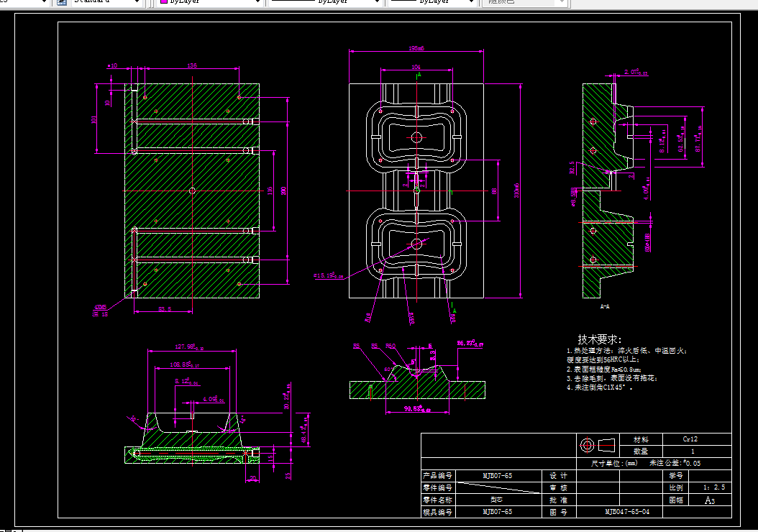758x532 pixels.
Task: Click the table style icon beside Standard
Action: [61, 2]
